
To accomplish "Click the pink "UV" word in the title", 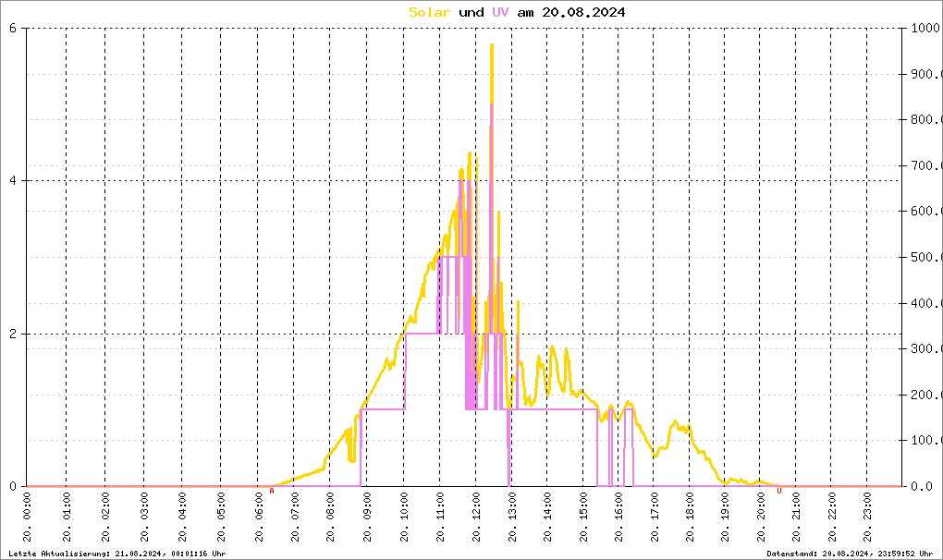I will (499, 13).
